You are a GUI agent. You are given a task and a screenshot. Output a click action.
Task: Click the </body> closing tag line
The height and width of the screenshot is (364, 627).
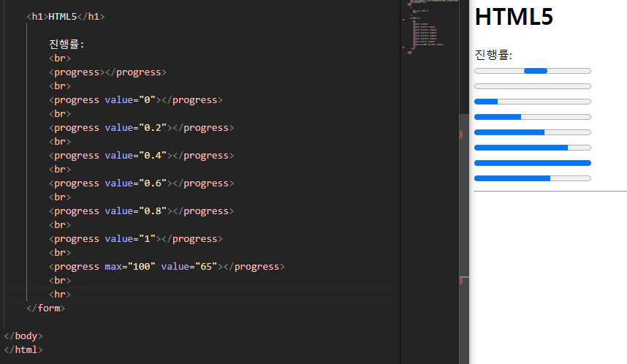tap(23, 336)
